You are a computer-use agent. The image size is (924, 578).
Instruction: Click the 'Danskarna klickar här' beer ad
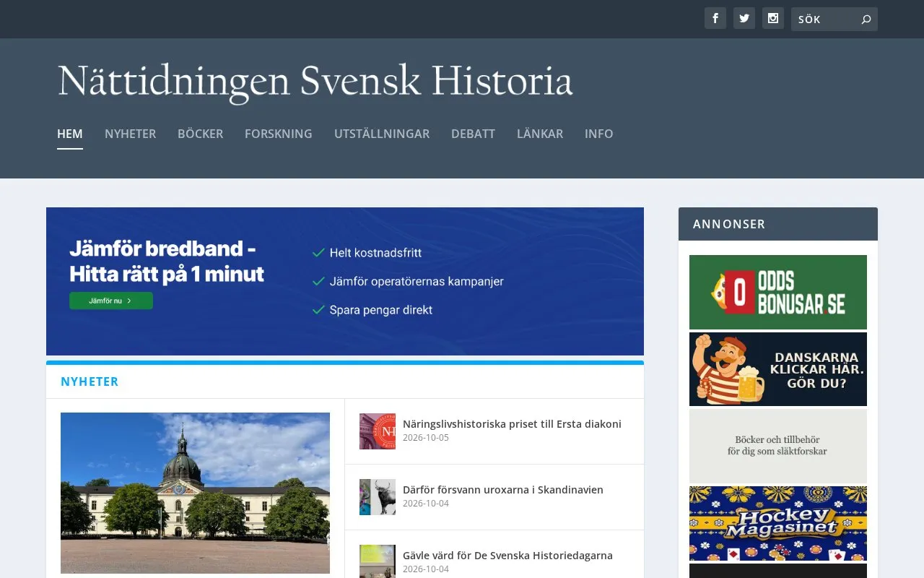coord(778,369)
